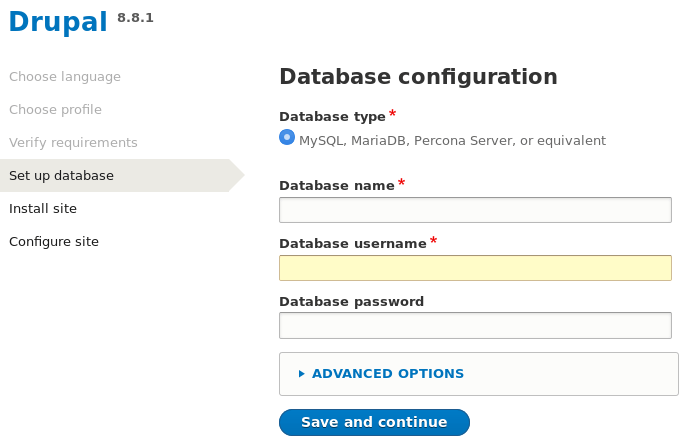The width and height of the screenshot is (686, 444).
Task: Click the 'Database username' label
Action: click(353, 244)
